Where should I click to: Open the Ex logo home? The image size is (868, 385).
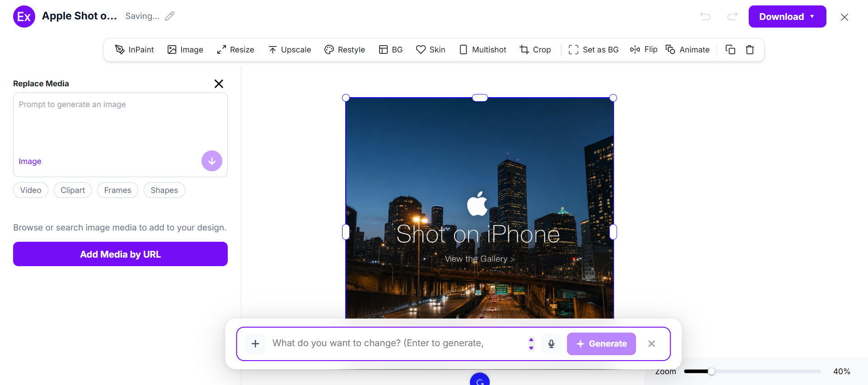point(24,17)
